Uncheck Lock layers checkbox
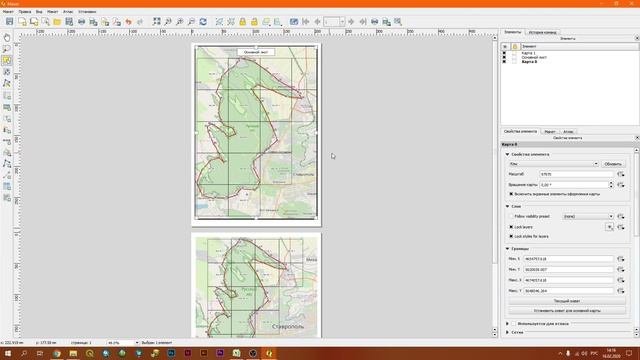This screenshot has height=360, width=640. click(x=511, y=227)
